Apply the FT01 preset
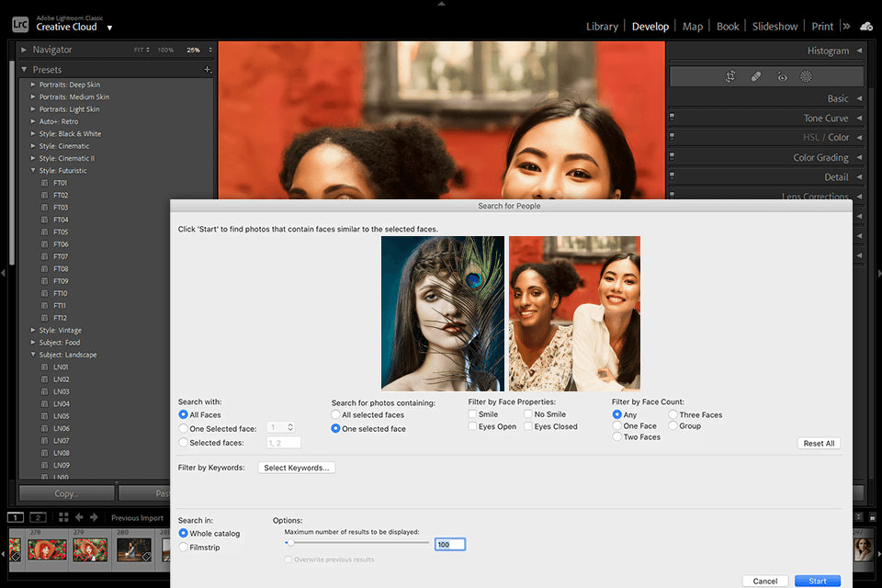The width and height of the screenshot is (882, 588). click(61, 183)
